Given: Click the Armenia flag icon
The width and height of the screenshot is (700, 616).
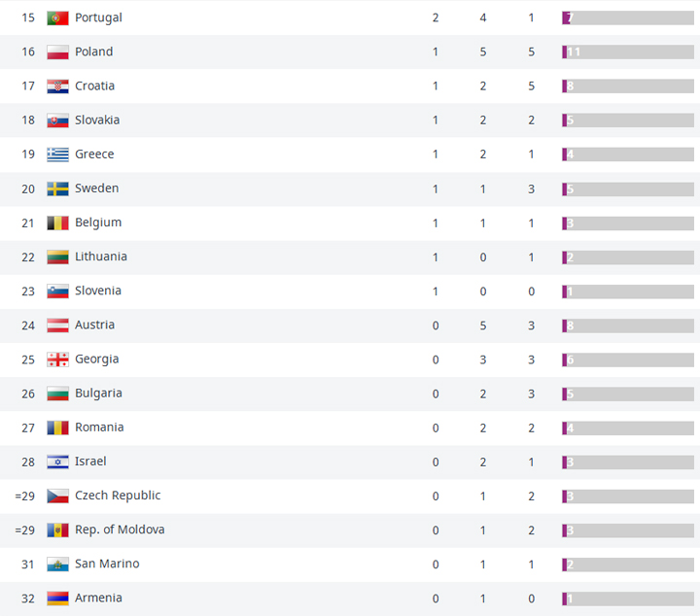Looking at the screenshot, I should tap(57, 599).
